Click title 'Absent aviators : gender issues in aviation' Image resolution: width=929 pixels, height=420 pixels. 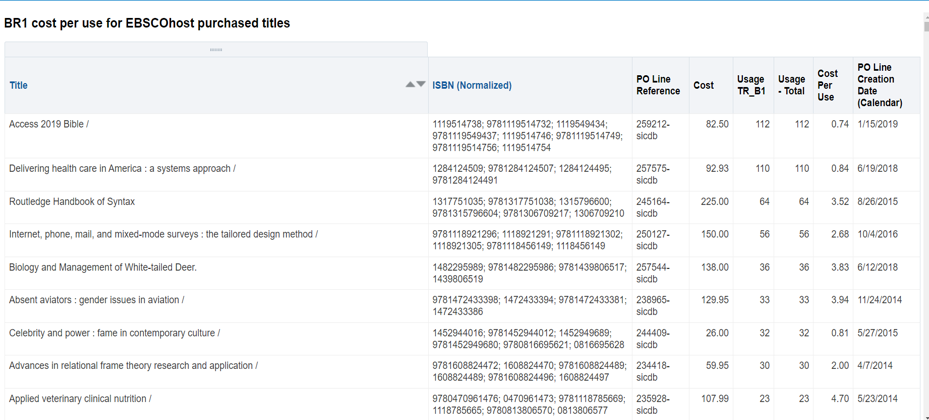click(97, 300)
